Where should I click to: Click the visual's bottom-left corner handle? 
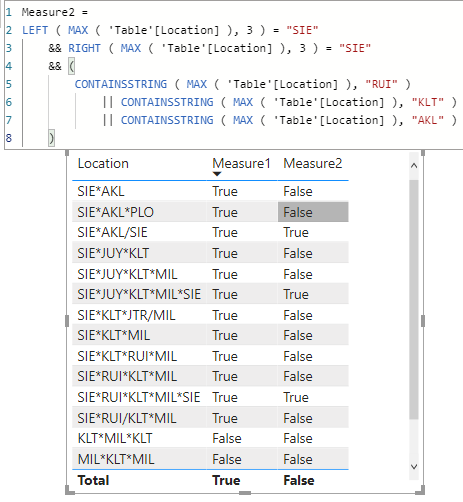click(x=69, y=491)
